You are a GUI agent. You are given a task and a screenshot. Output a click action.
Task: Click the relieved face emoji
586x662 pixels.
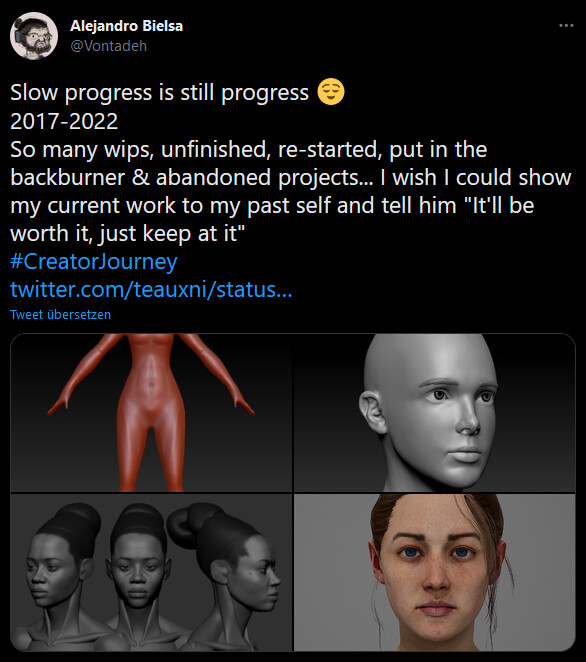click(331, 92)
